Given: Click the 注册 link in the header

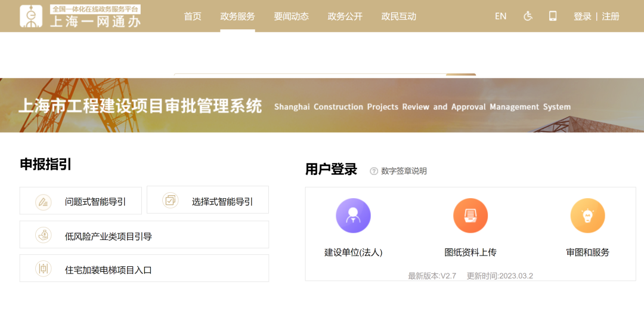Looking at the screenshot, I should click(x=611, y=16).
